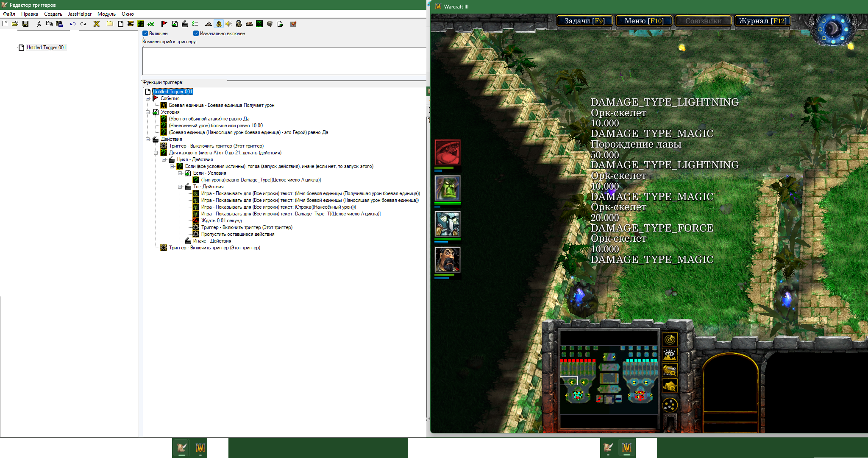Toggle the Включён checkbox
The image size is (868, 458).
point(145,34)
